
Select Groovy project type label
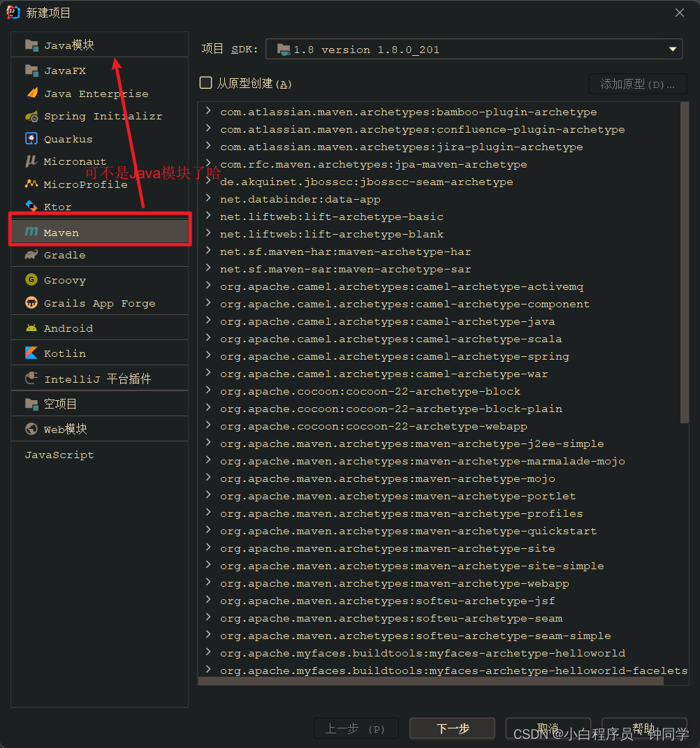tap(65, 280)
